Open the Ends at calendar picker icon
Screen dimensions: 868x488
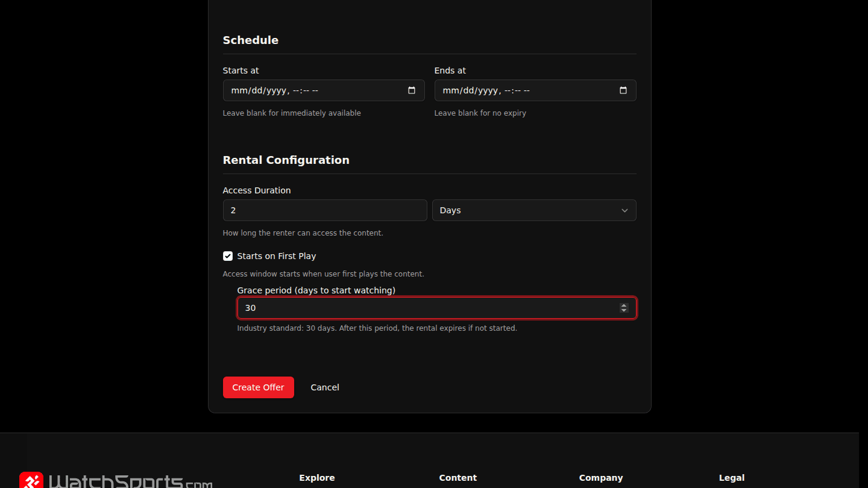click(623, 90)
